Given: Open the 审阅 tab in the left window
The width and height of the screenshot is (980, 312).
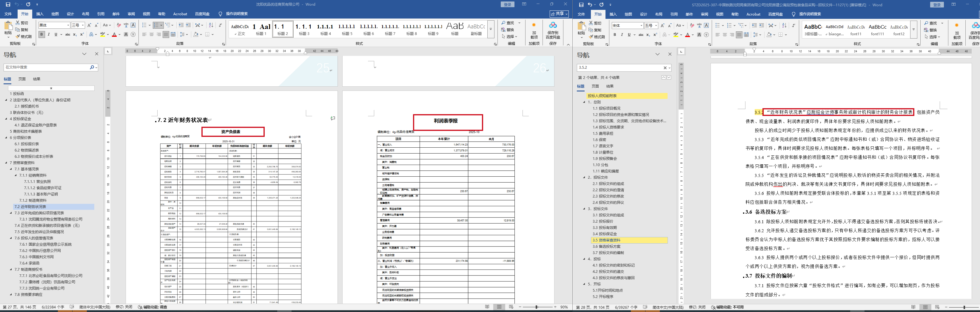Looking at the screenshot, I should point(131,14).
